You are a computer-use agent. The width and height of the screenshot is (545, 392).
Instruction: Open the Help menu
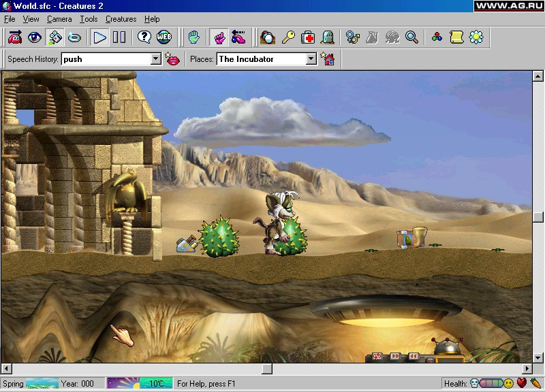[x=152, y=19]
